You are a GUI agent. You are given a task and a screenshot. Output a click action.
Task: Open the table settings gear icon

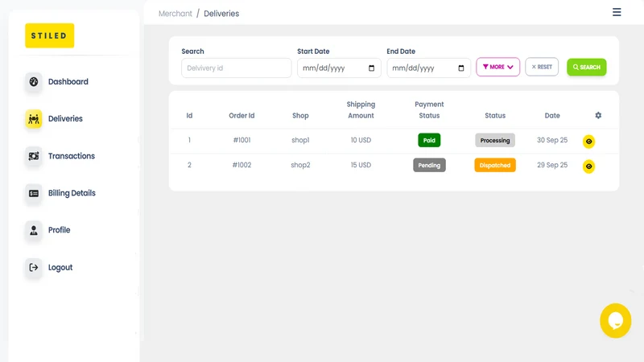598,115
